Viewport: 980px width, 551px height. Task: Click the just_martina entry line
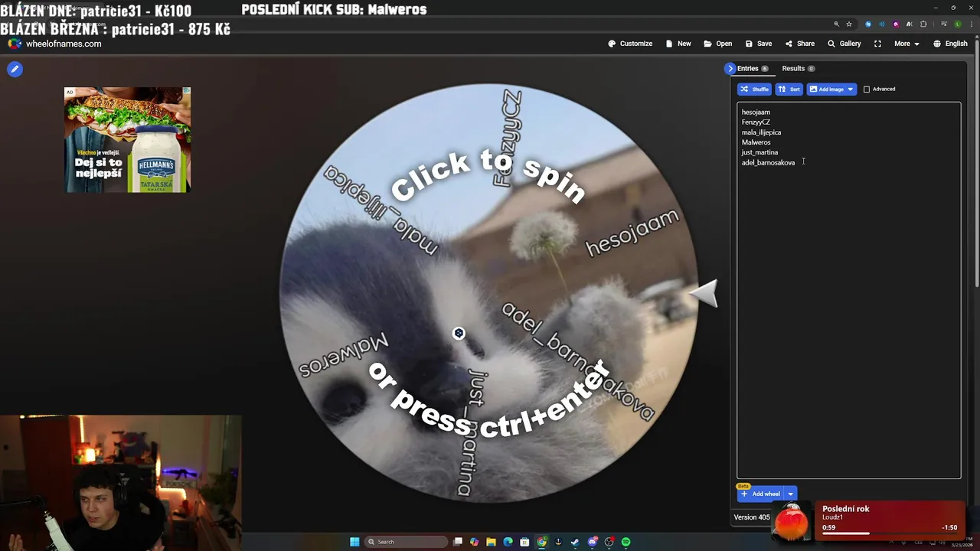pyautogui.click(x=759, y=152)
